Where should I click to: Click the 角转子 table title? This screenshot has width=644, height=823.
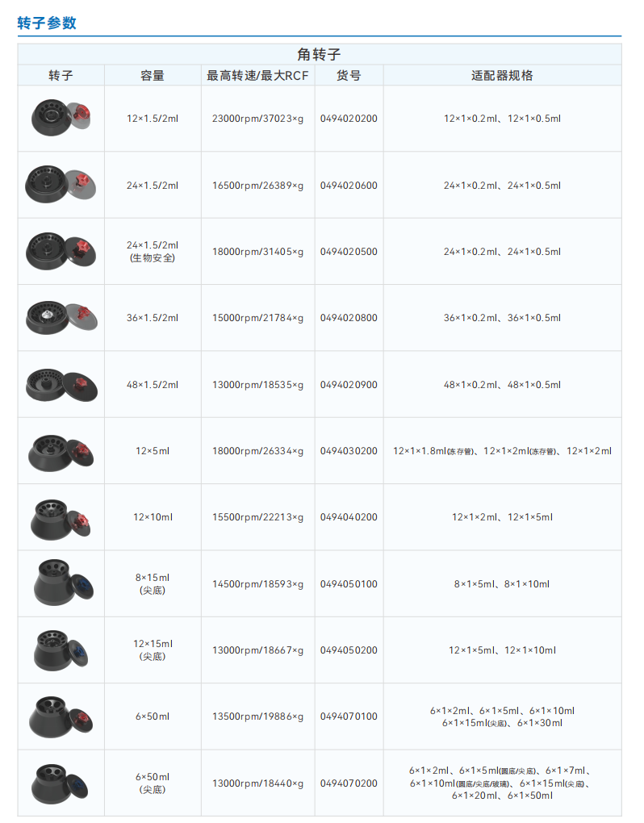(319, 54)
